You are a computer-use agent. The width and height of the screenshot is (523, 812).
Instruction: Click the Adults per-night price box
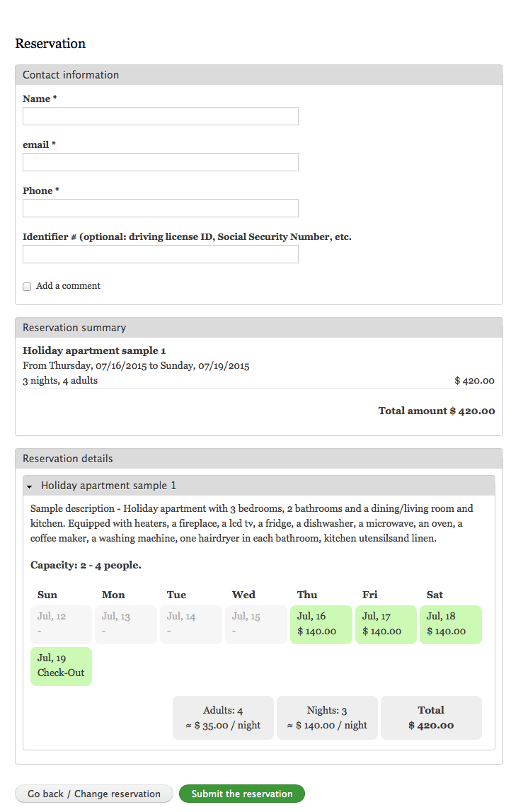223,717
